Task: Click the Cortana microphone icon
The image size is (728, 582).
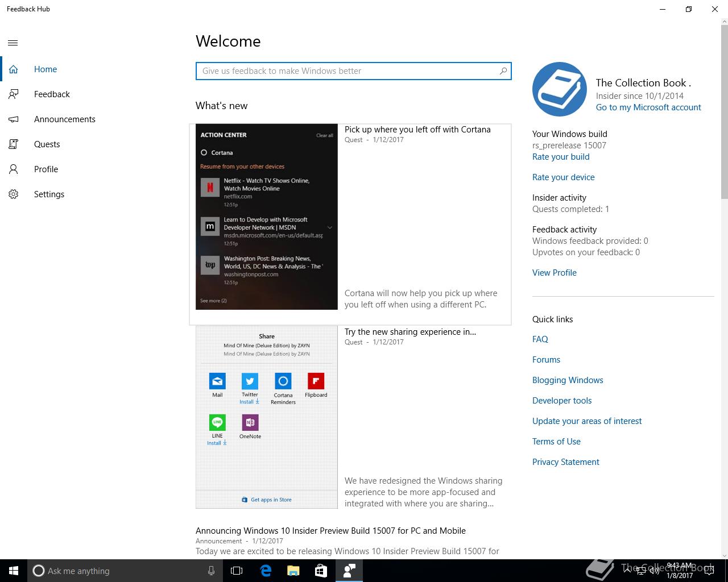Action: [211, 571]
